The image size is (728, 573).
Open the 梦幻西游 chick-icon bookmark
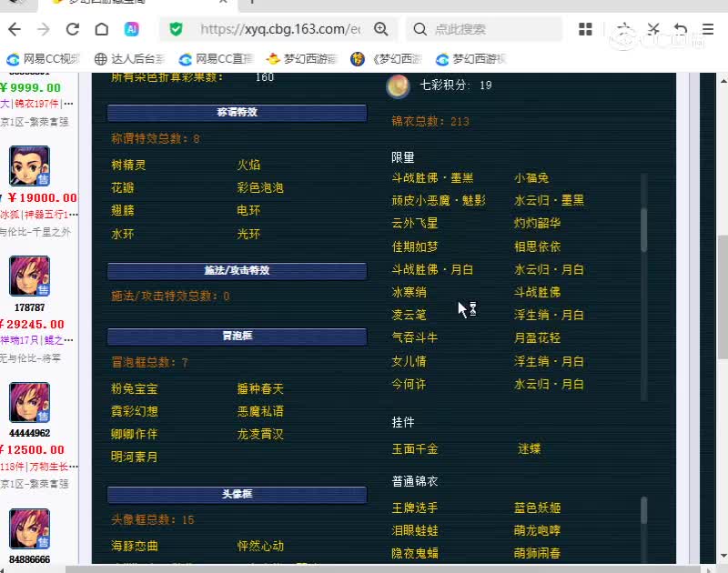301,59
